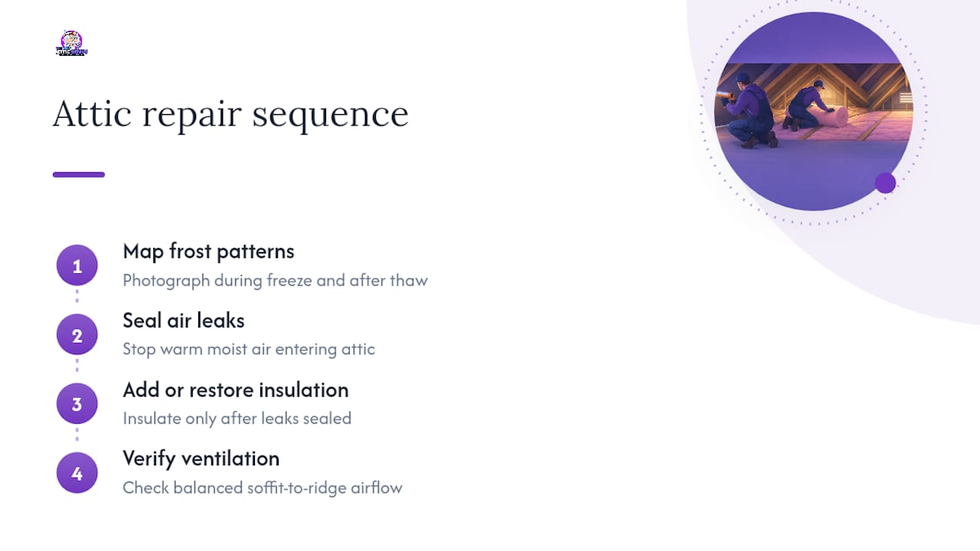980x551 pixels.
Task: Click the dotted connector between steps 3 and 4
Action: coord(77,439)
